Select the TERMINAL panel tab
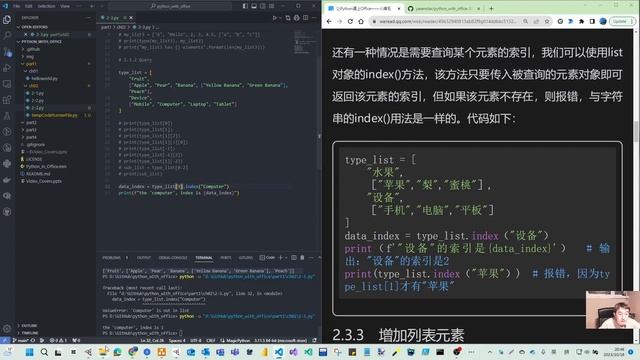 [204, 258]
